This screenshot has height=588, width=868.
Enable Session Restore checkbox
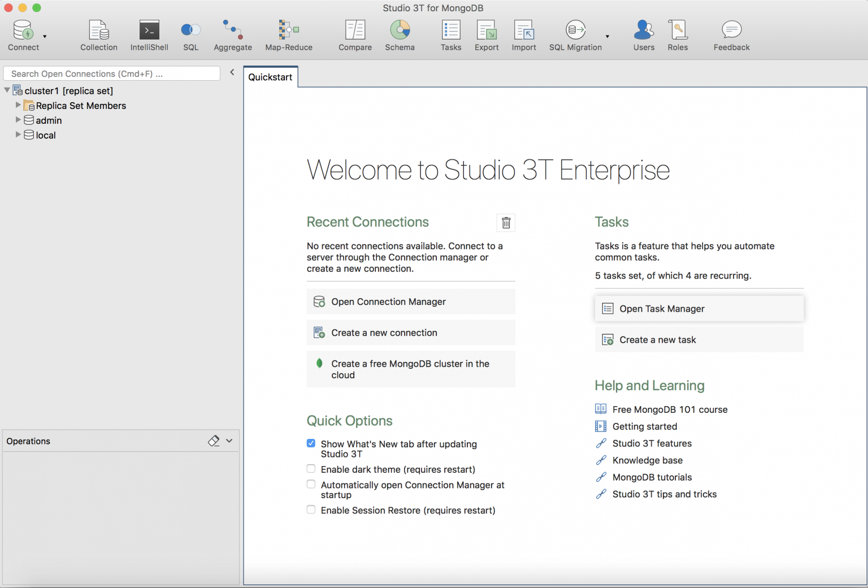pos(311,510)
